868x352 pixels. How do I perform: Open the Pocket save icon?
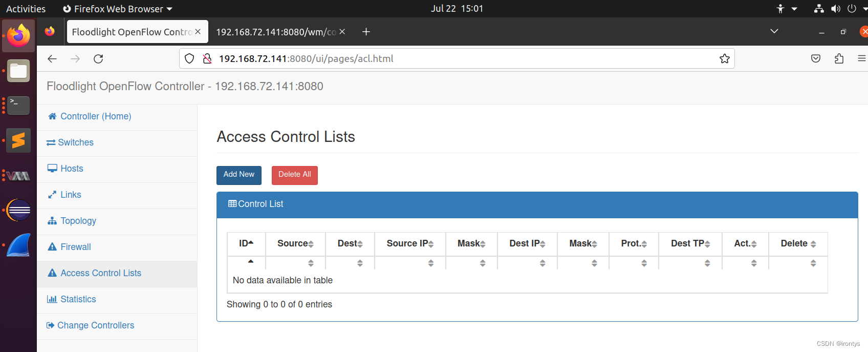(x=816, y=58)
